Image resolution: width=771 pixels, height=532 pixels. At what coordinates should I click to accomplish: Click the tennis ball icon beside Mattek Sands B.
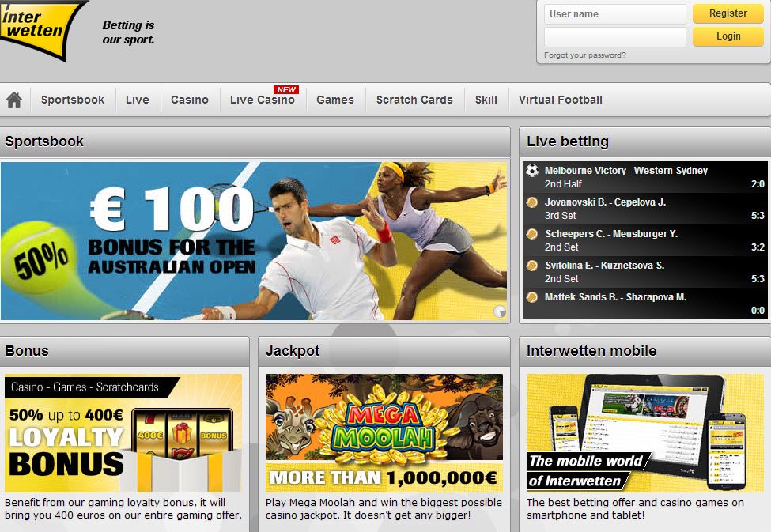532,297
